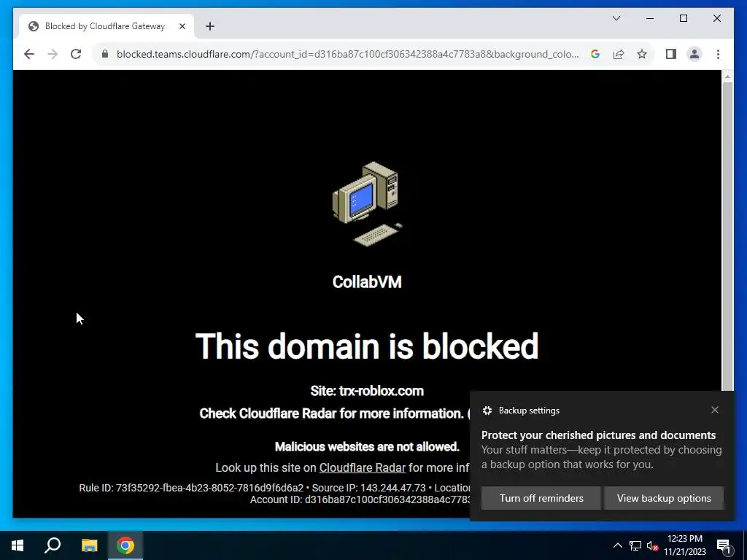Close the Blocked by Cloudflare Gateway tab
This screenshot has width=747, height=560.
182,26
